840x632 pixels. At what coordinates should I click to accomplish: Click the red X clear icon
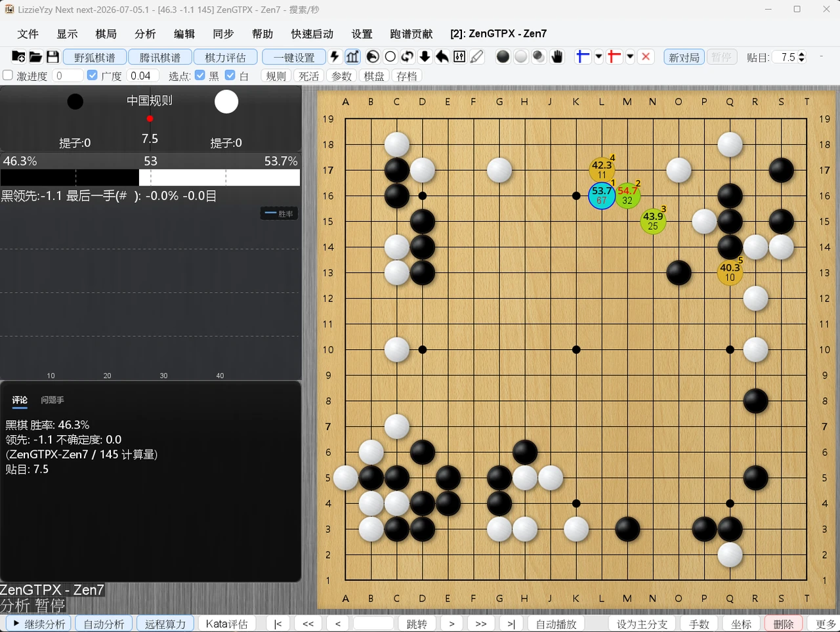pos(646,57)
